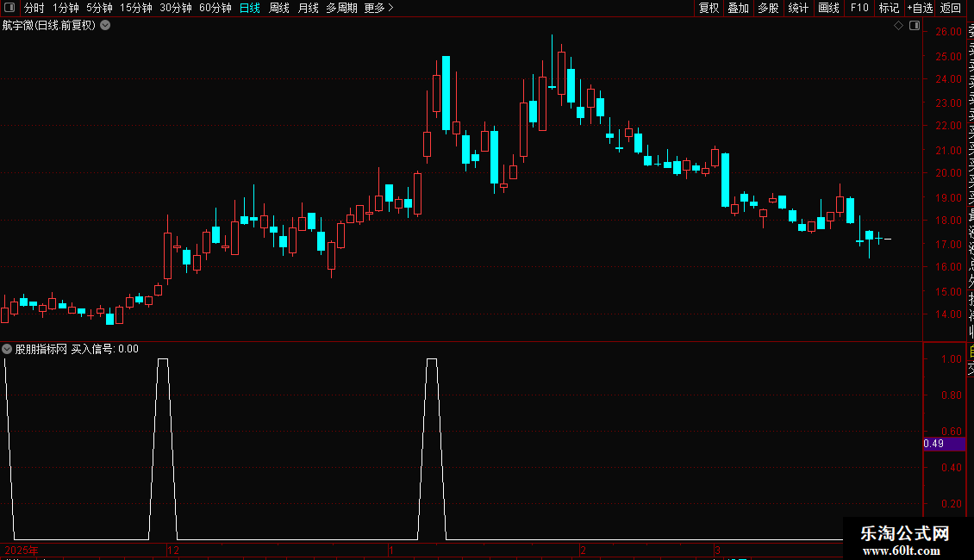The width and height of the screenshot is (974, 560).
Task: Click the 20.00 price axis label
Action: [948, 173]
